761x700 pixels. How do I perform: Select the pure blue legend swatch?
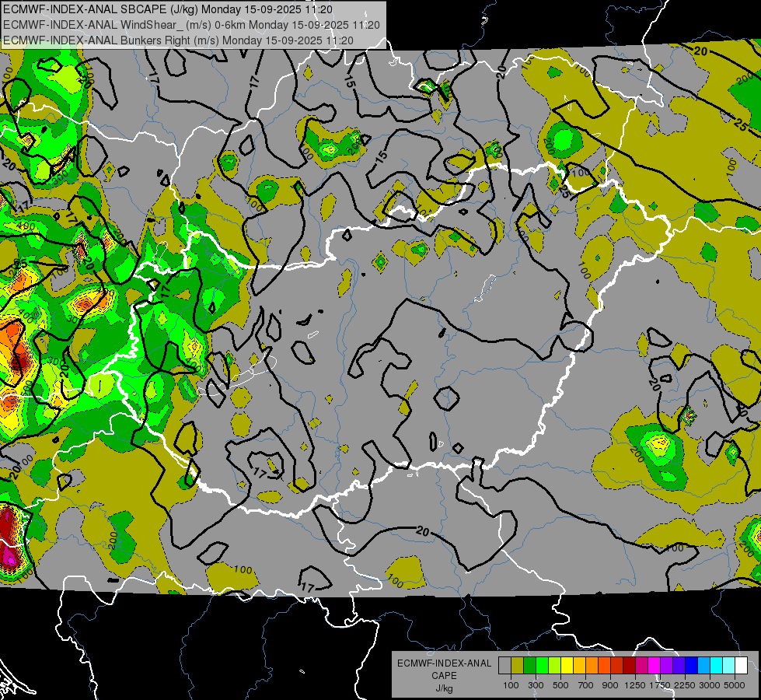pos(692,665)
